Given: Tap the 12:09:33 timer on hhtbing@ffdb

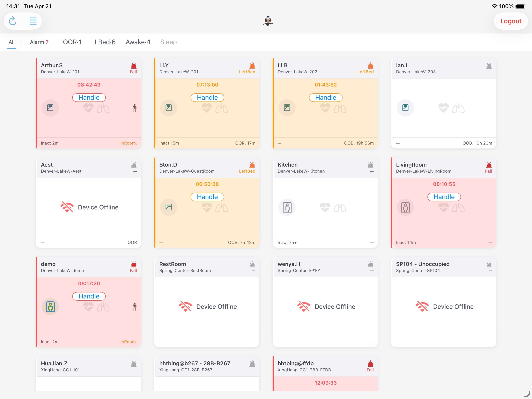Looking at the screenshot, I should coord(326,383).
